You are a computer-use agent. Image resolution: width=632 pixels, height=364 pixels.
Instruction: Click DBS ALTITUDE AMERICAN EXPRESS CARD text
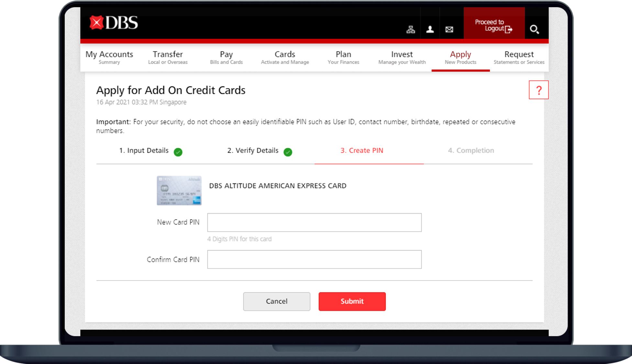278,186
